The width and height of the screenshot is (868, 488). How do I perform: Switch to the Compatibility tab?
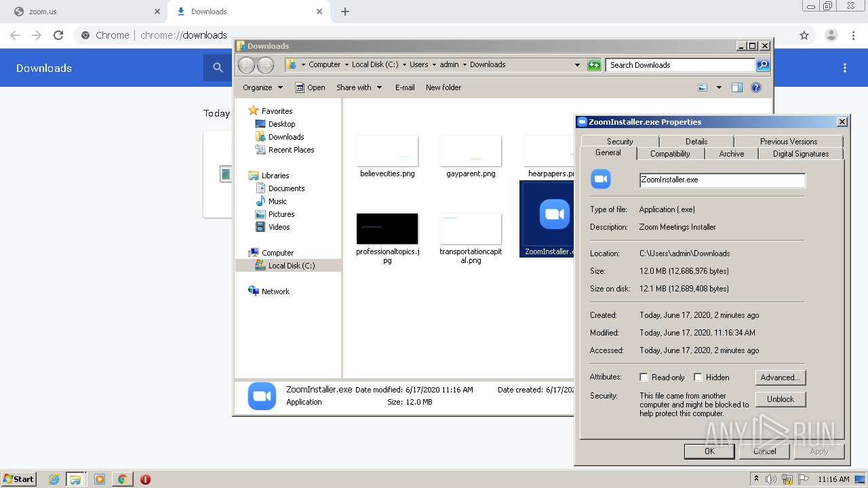(670, 154)
